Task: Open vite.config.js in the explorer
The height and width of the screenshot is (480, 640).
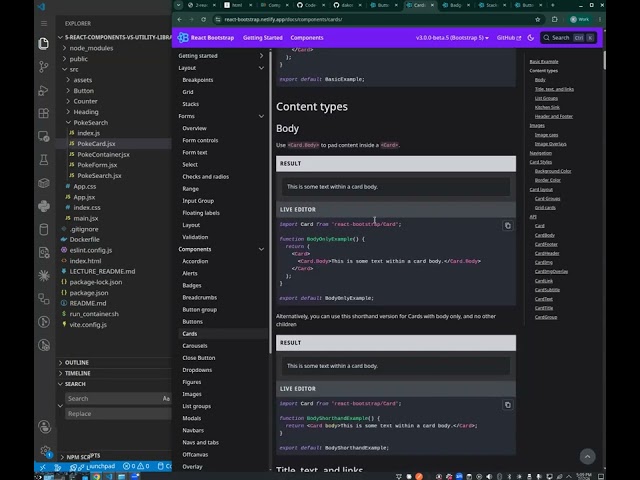Action: (88, 324)
